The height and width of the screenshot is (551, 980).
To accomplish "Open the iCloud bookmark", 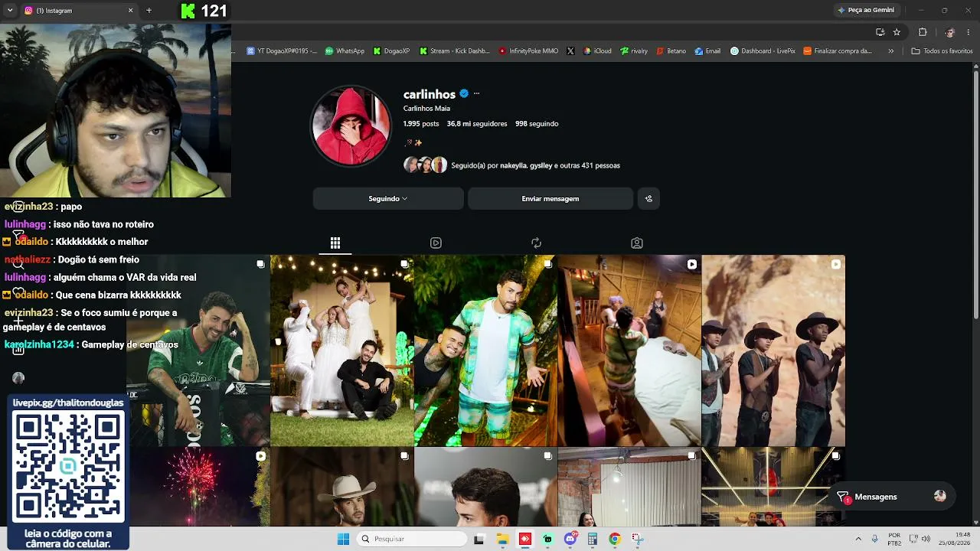I will click(597, 51).
